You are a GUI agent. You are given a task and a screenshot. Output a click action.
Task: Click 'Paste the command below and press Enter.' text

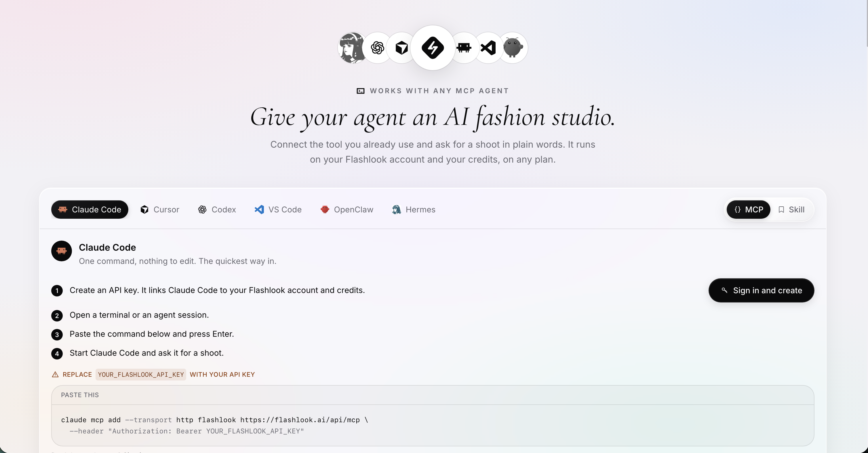click(152, 334)
